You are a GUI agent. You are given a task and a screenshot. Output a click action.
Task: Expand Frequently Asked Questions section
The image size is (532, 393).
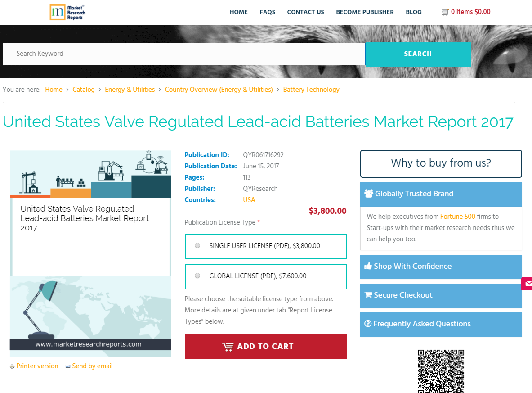[x=441, y=325]
